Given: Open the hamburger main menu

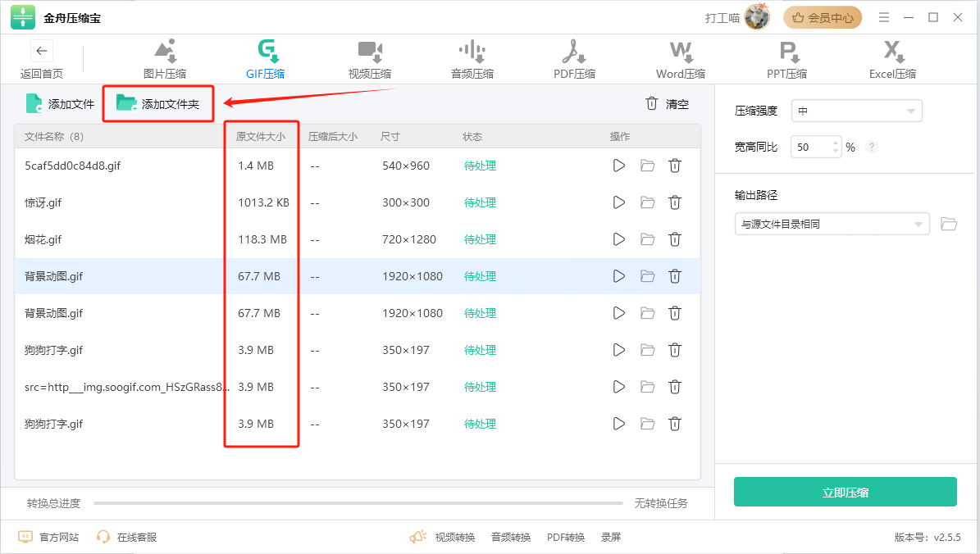Looking at the screenshot, I should pyautogui.click(x=883, y=17).
